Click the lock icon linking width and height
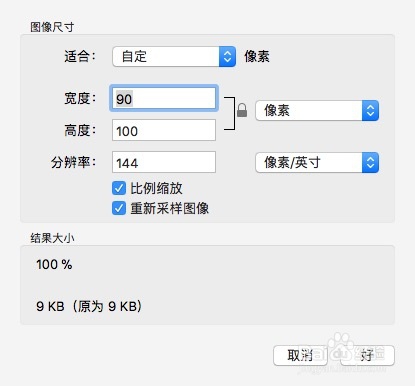The height and width of the screenshot is (386, 415). pyautogui.click(x=242, y=110)
